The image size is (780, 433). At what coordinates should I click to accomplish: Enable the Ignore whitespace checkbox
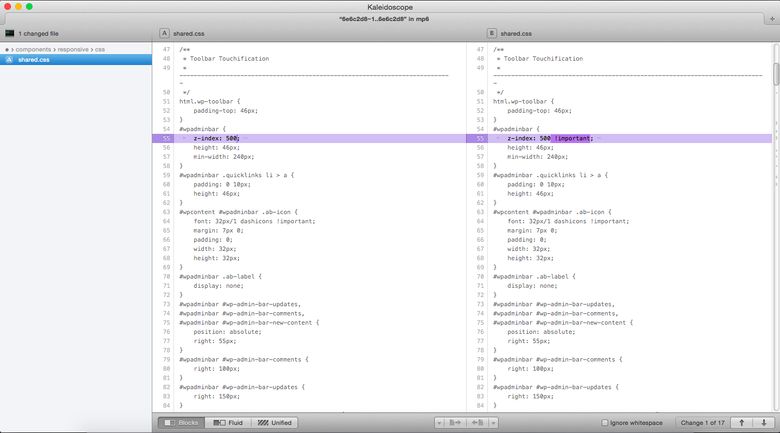[x=605, y=423]
